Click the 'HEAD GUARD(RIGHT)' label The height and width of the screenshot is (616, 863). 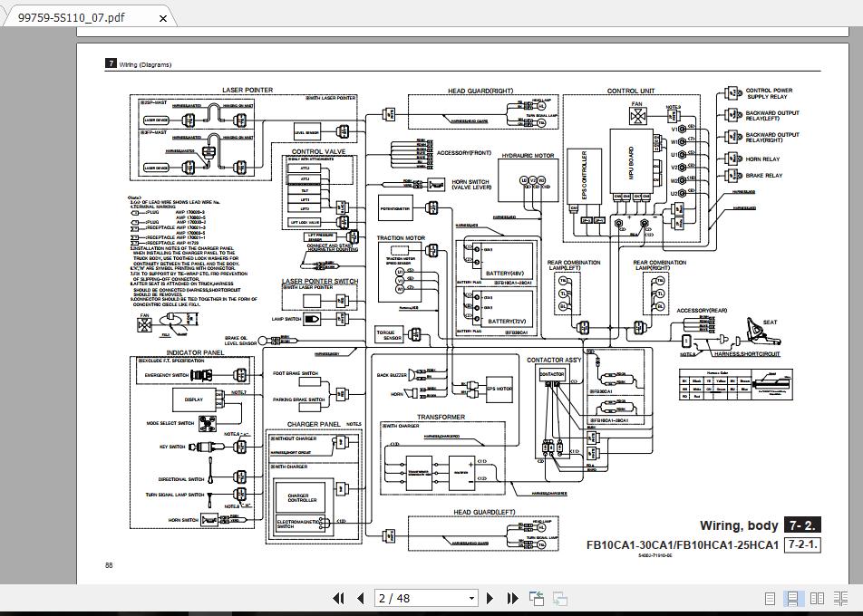pos(480,91)
